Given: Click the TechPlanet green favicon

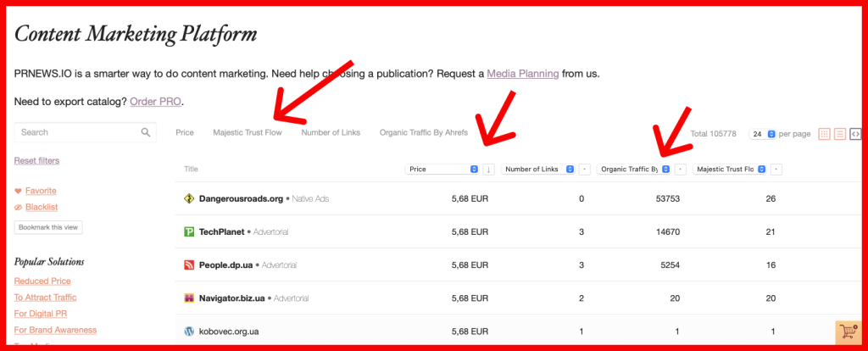Looking at the screenshot, I should pyautogui.click(x=189, y=232).
